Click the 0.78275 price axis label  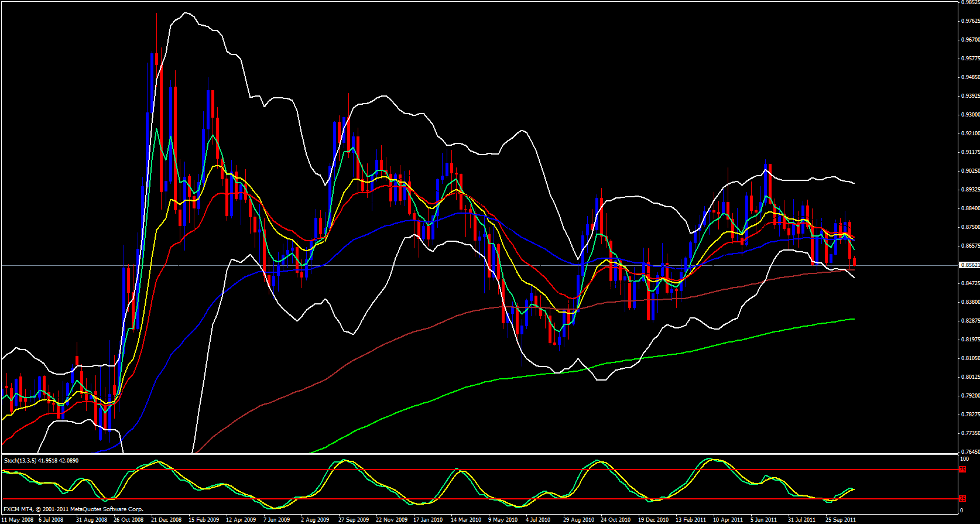coord(970,415)
